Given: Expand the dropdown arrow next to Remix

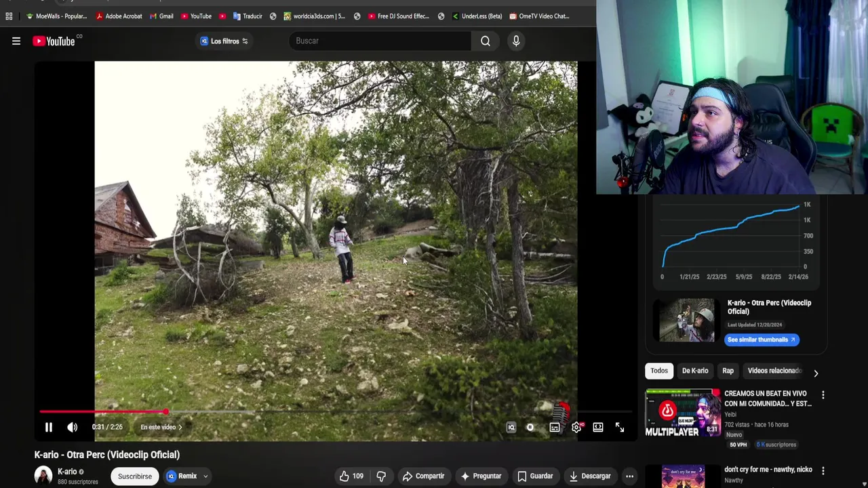Looking at the screenshot, I should click(205, 476).
